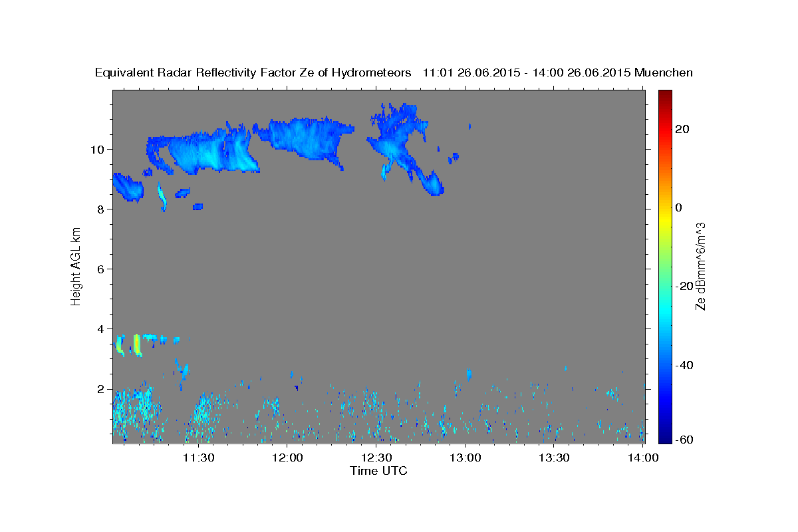The width and height of the screenshot is (798, 532).
Task: Click the colorbar value label -60
Action: pyautogui.click(x=684, y=439)
